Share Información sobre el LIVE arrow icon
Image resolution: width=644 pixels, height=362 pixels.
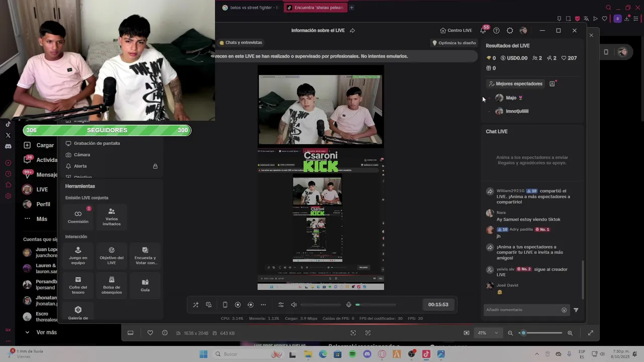pyautogui.click(x=352, y=31)
